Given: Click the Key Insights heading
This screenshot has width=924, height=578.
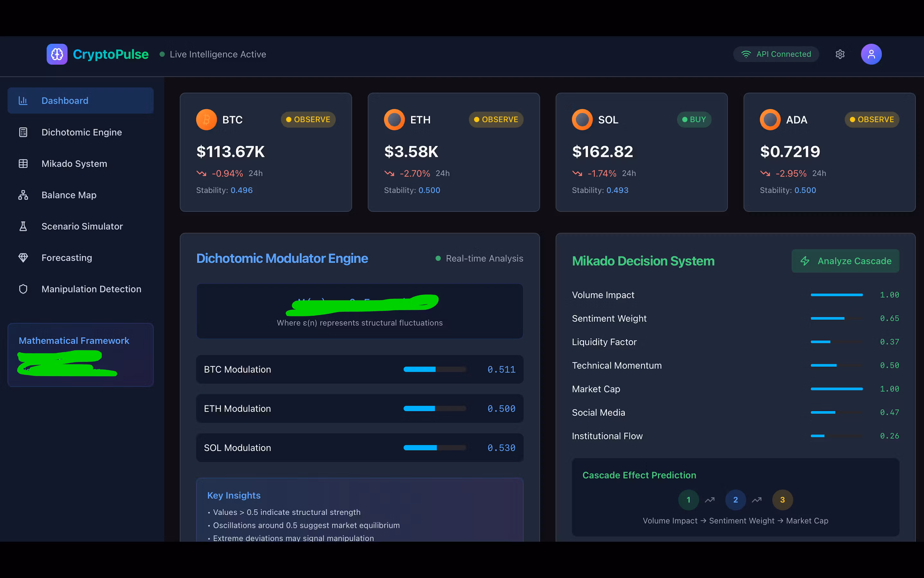Looking at the screenshot, I should tap(234, 495).
